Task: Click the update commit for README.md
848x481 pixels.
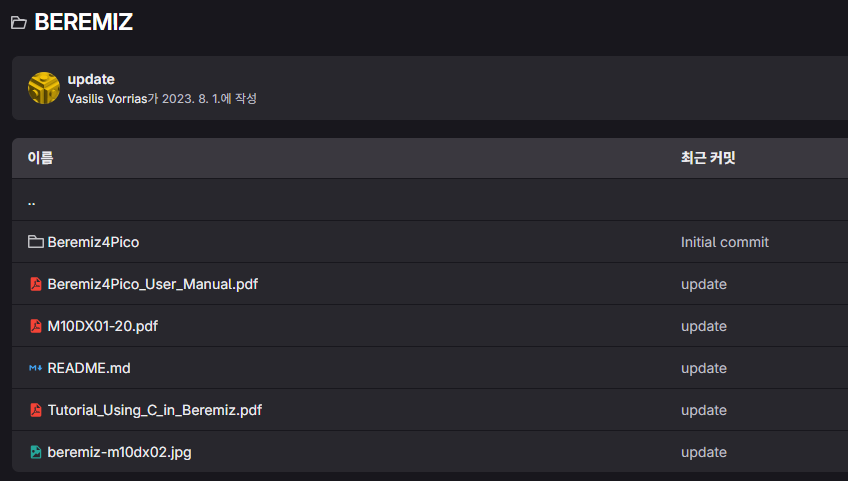Action: 703,368
